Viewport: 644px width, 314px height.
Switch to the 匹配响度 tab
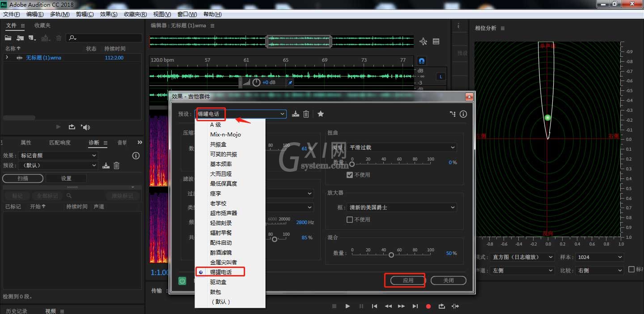coord(60,143)
